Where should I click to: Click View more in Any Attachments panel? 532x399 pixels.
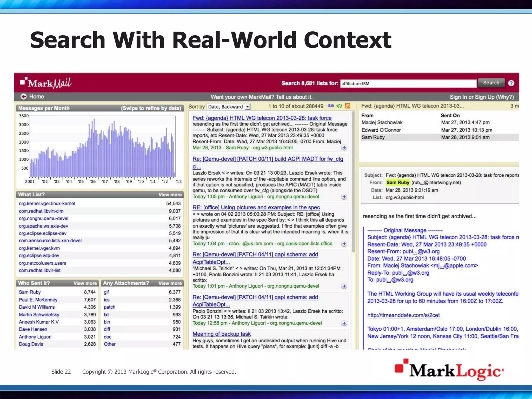[170, 283]
